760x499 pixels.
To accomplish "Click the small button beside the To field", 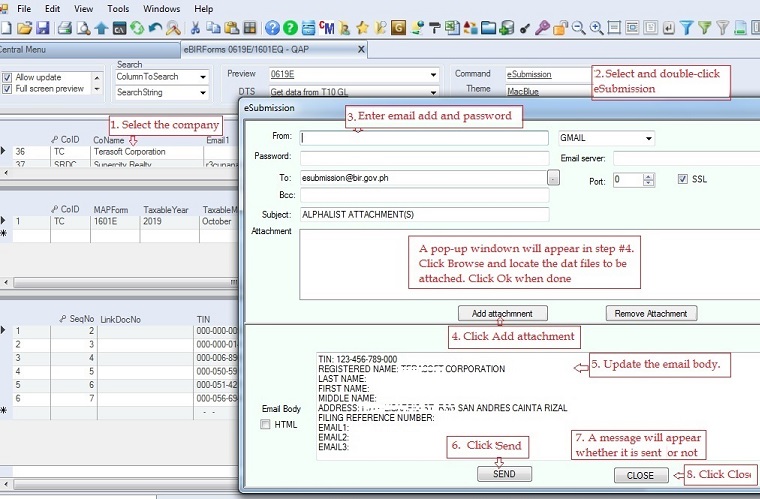I will coord(553,178).
